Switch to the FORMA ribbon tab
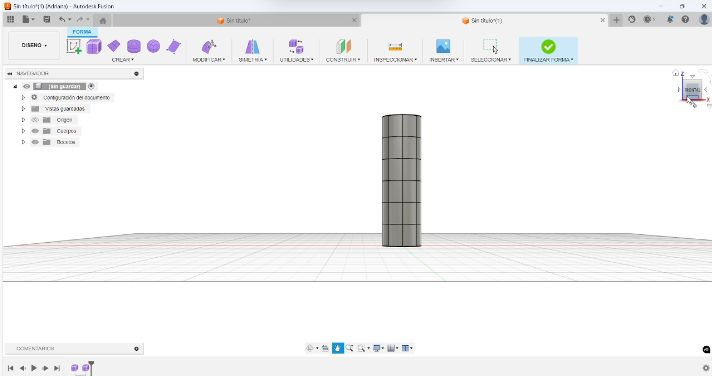Image resolution: width=712 pixels, height=376 pixels. click(82, 32)
